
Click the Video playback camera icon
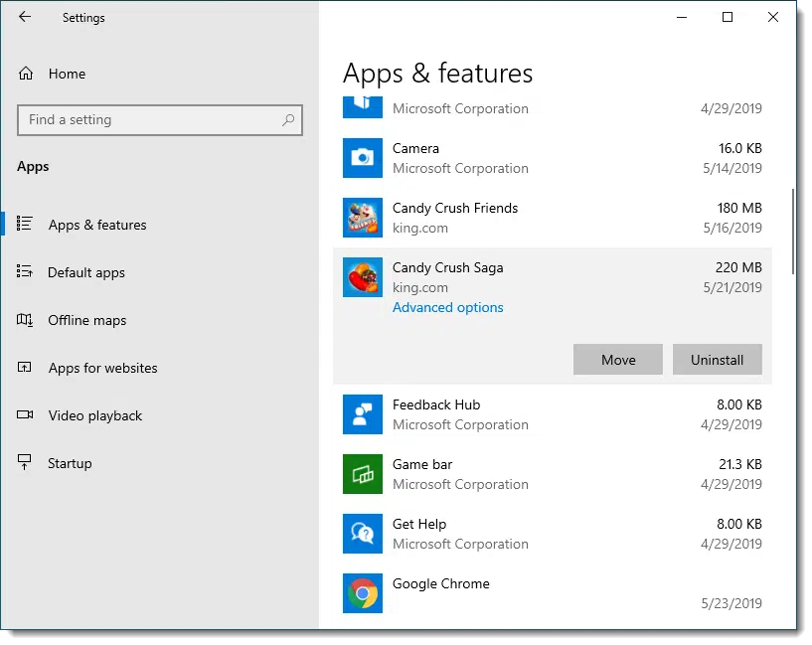click(24, 415)
